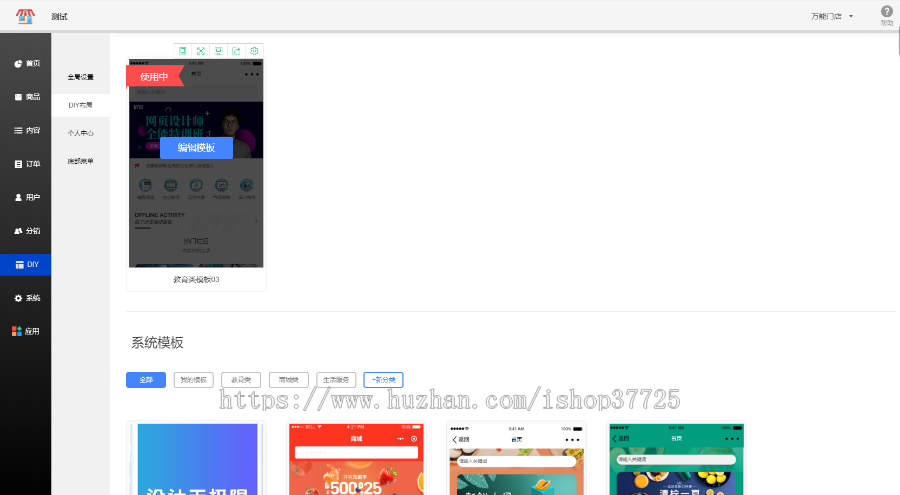Viewport: 900px width, 495px height.
Task: Open 用户 users in sidebar
Action: coord(26,197)
